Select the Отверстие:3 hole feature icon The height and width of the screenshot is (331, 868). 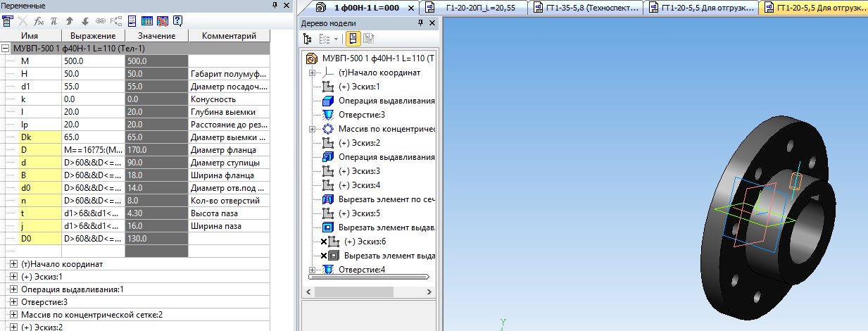(x=328, y=115)
